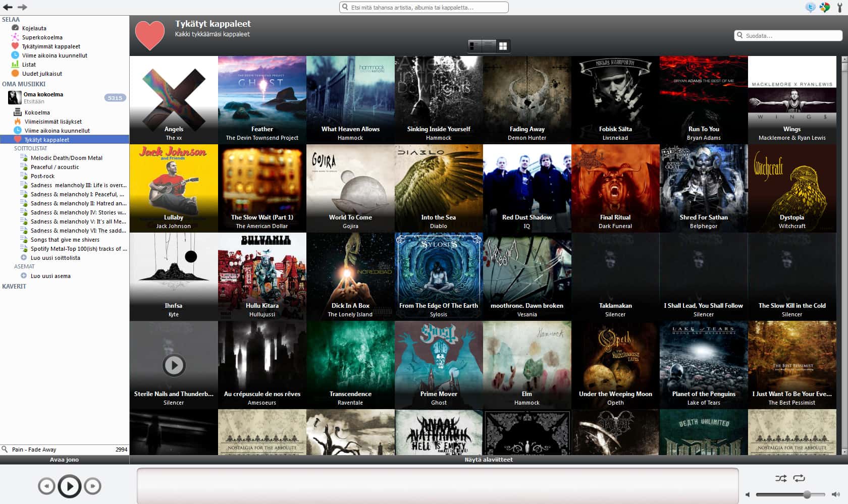Skip to the previous track
This screenshot has height=504, width=848.
click(x=46, y=486)
